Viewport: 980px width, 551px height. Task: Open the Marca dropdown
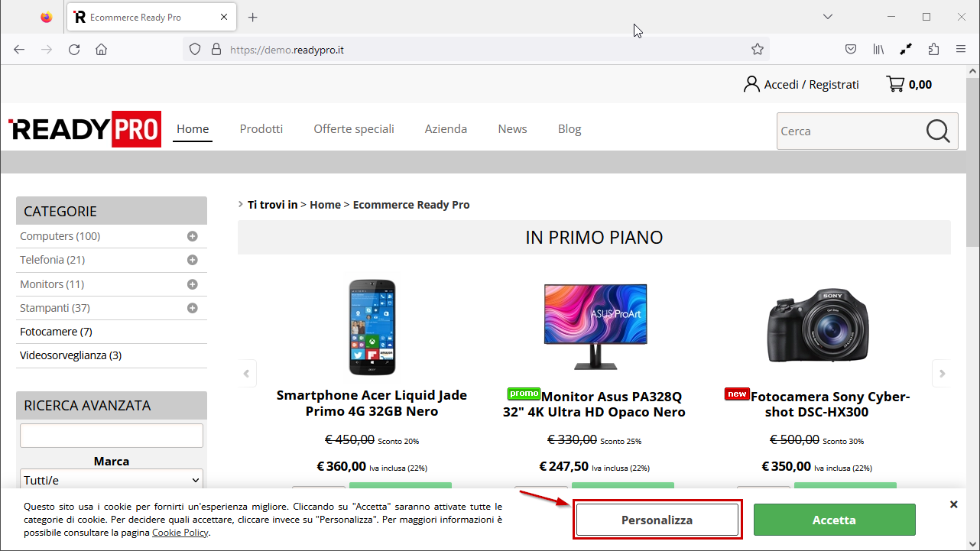[x=112, y=480]
